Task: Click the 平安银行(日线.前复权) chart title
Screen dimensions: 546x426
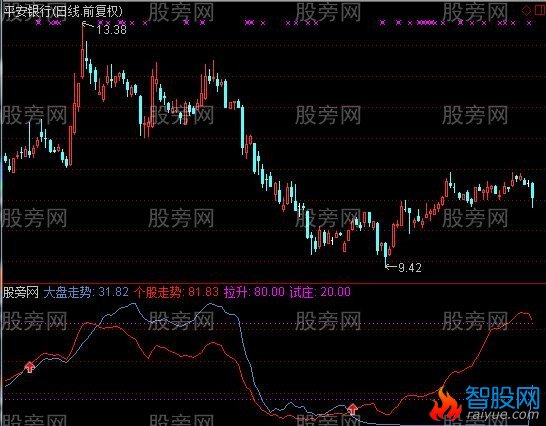Action: click(63, 11)
